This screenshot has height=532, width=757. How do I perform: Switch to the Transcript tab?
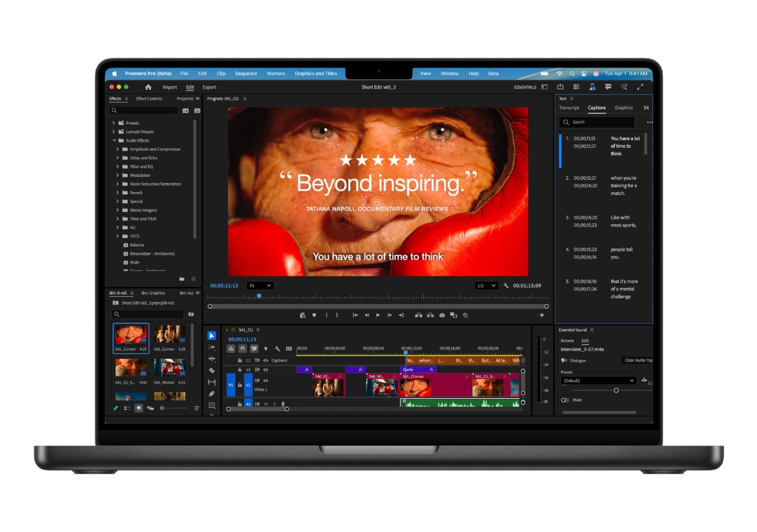[569, 108]
